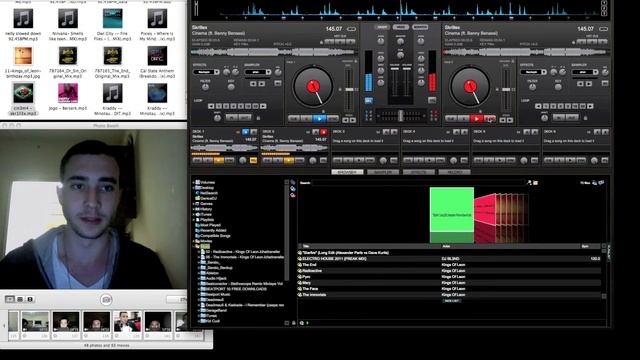Screen dimensions: 640x360
Task: Toggle the right deck loop lock icon
Action: click(x=585, y=118)
